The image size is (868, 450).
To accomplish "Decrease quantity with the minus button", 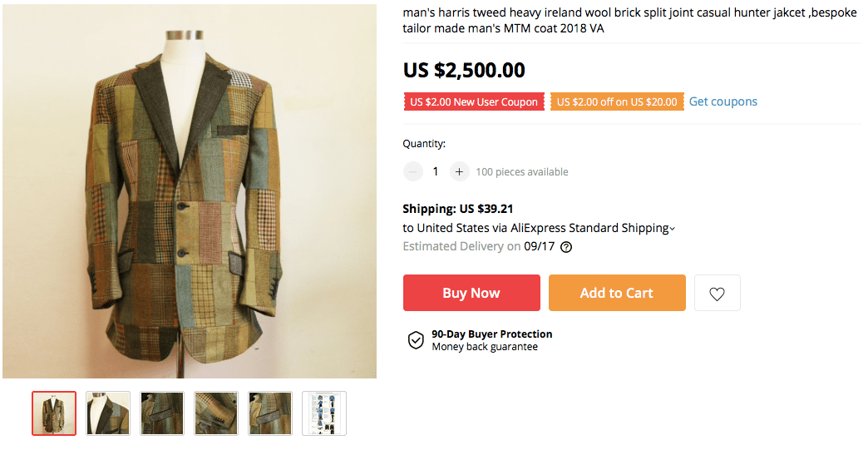I will [413, 172].
